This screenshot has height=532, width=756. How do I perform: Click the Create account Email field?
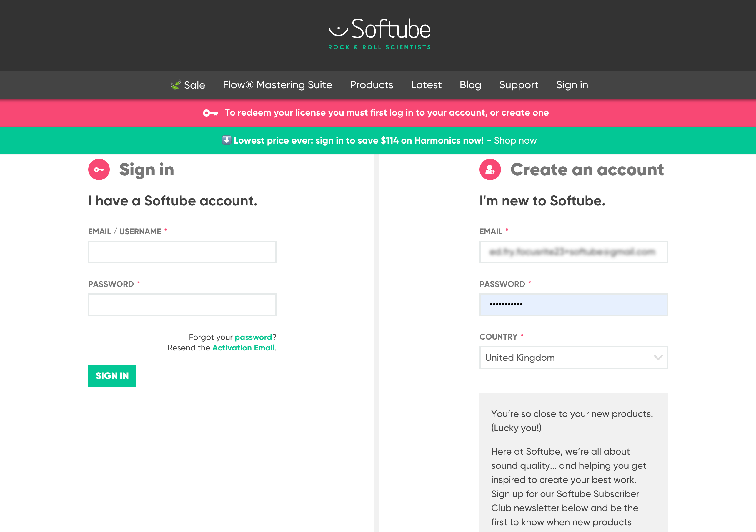pyautogui.click(x=573, y=252)
